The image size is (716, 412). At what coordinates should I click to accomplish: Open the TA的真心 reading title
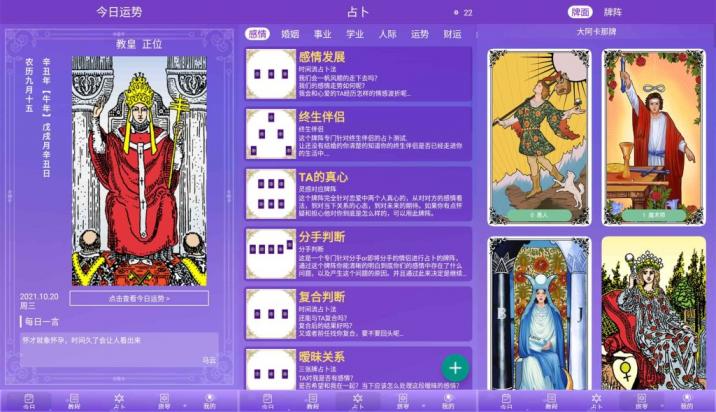[323, 177]
